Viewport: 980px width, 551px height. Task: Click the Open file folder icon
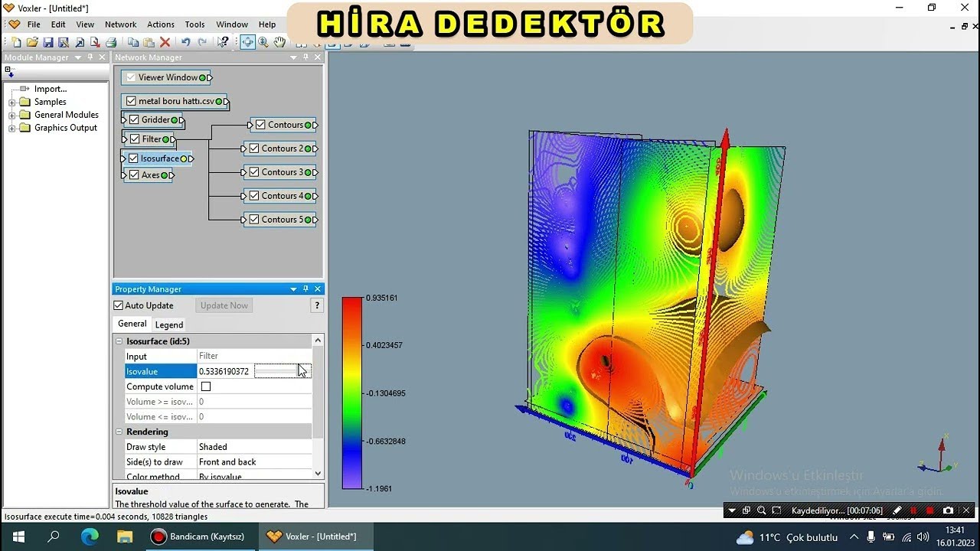pos(32,42)
